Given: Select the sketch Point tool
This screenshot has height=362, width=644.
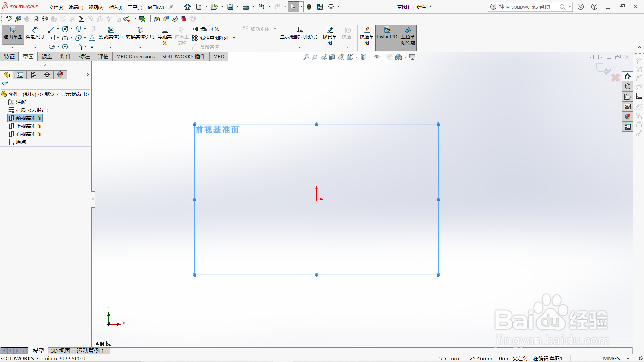Looking at the screenshot, I should click(92, 47).
